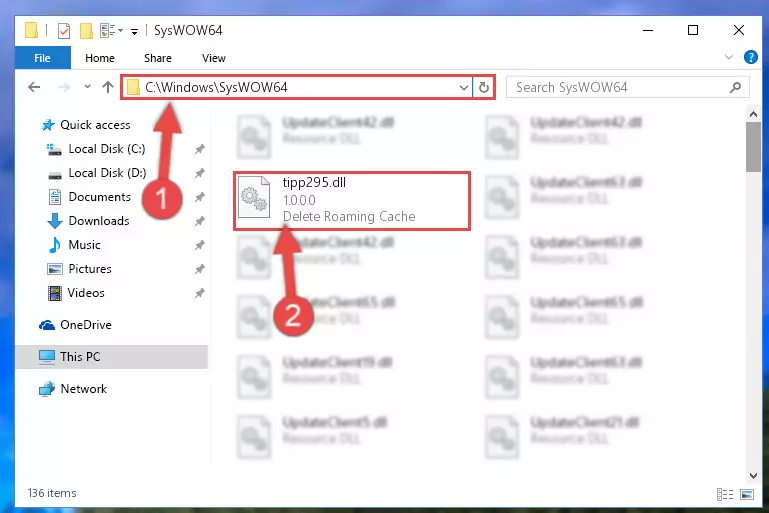Select OneDrive in navigation pane

[x=85, y=325]
